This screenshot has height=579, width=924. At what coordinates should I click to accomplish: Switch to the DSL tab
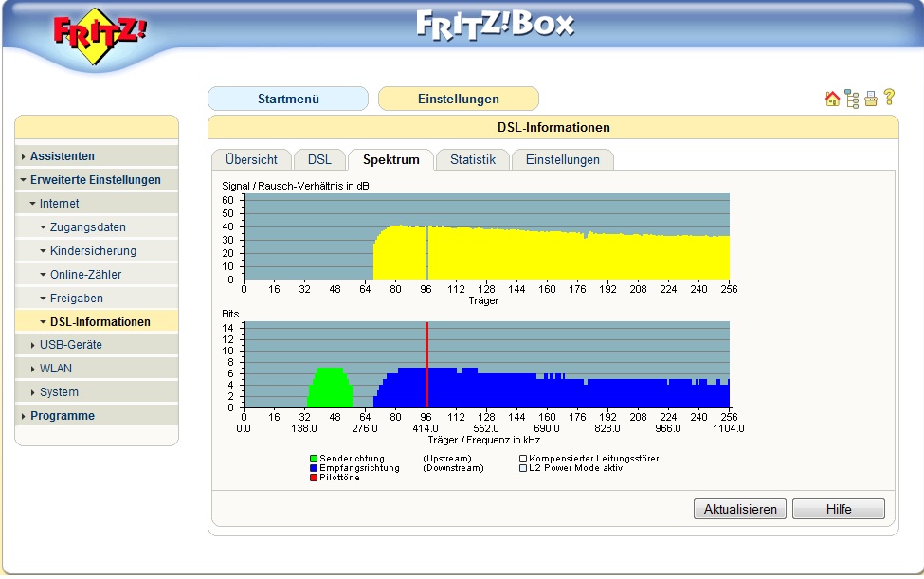(x=319, y=159)
